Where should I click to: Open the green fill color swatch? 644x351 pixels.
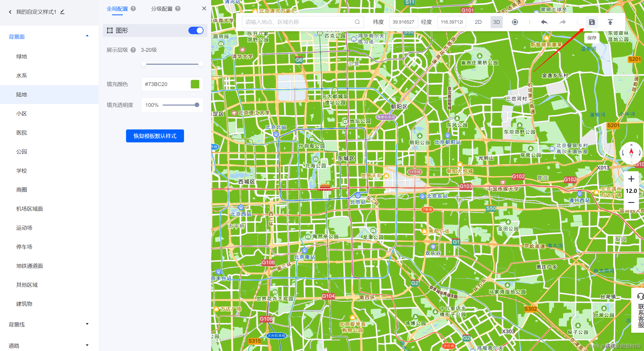[195, 84]
